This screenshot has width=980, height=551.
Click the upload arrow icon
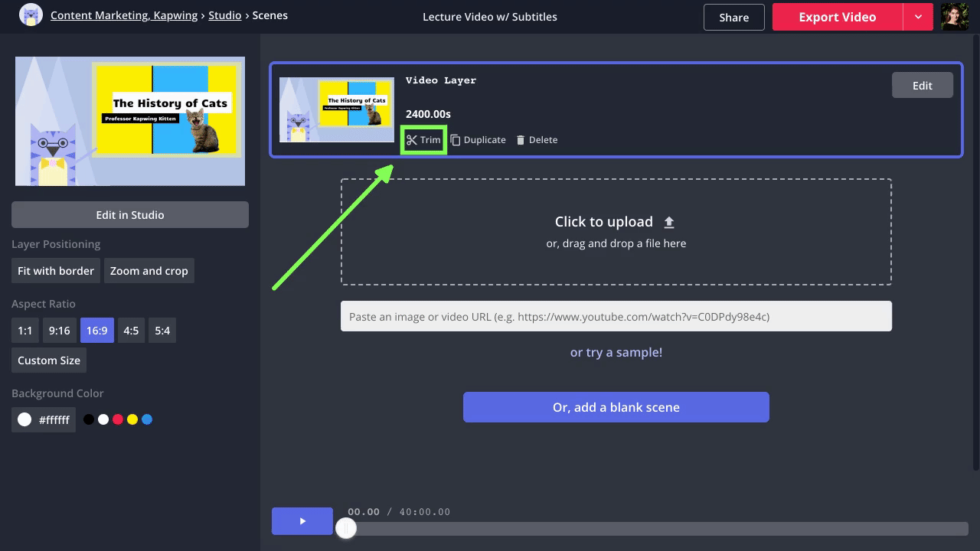coord(668,222)
